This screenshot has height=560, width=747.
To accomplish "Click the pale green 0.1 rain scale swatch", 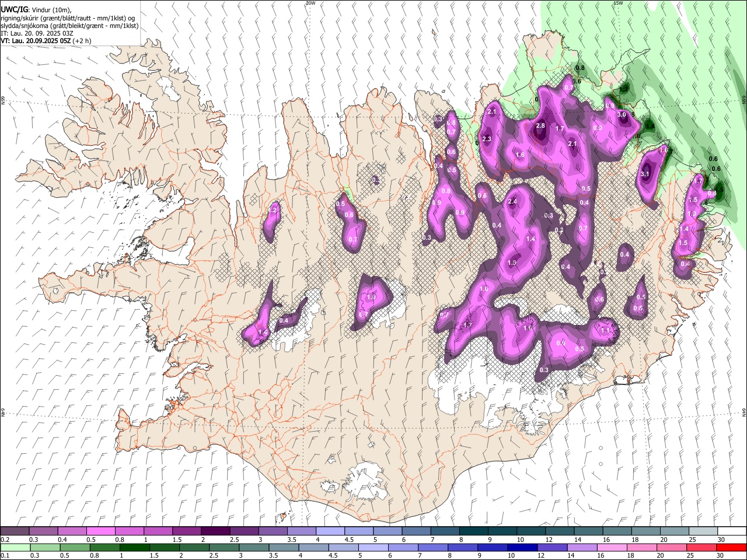I will (15, 547).
